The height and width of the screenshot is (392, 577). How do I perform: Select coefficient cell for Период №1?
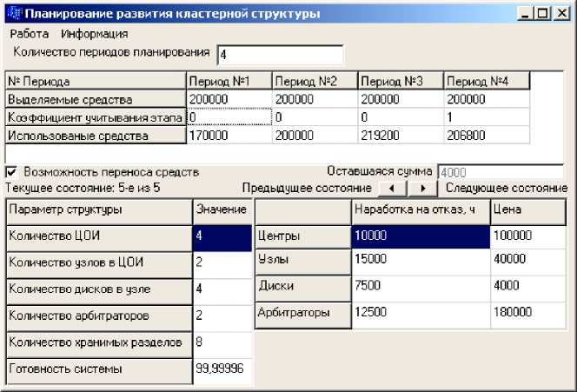click(229, 117)
